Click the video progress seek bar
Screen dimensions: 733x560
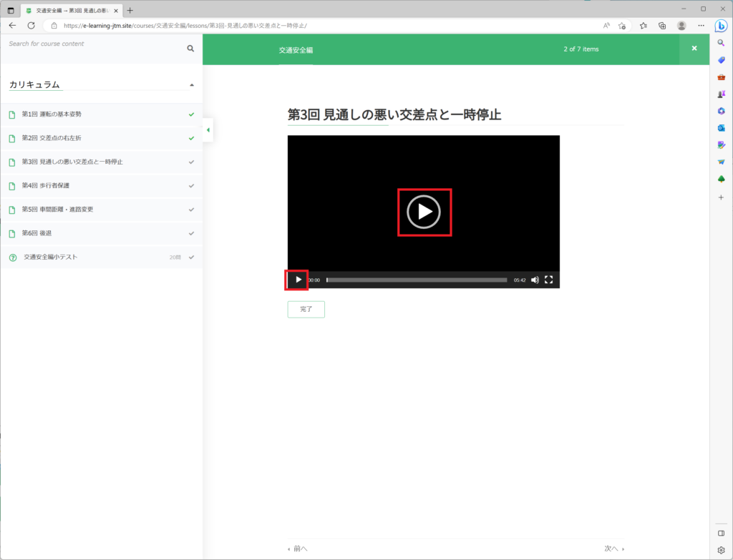pyautogui.click(x=417, y=280)
